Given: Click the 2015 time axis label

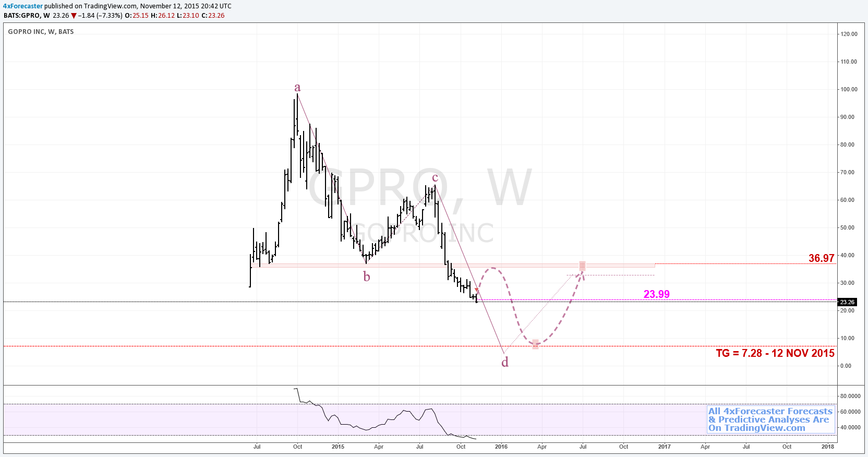Looking at the screenshot, I should [x=338, y=447].
